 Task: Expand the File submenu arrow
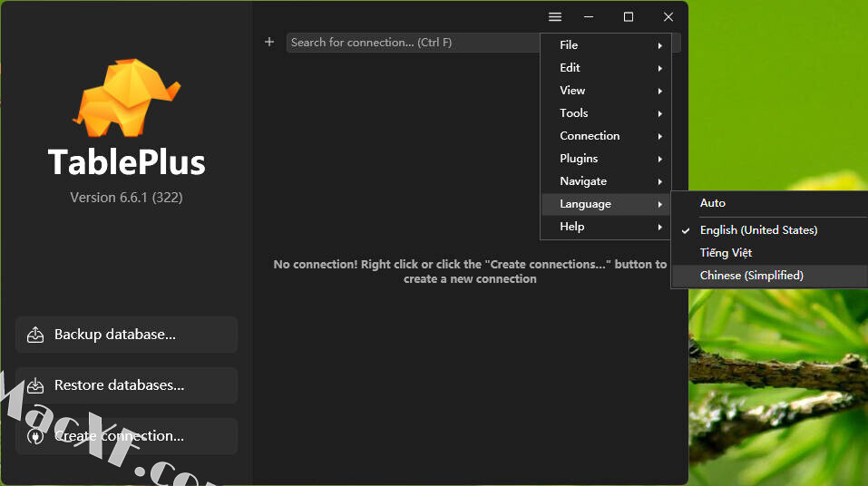click(660, 45)
